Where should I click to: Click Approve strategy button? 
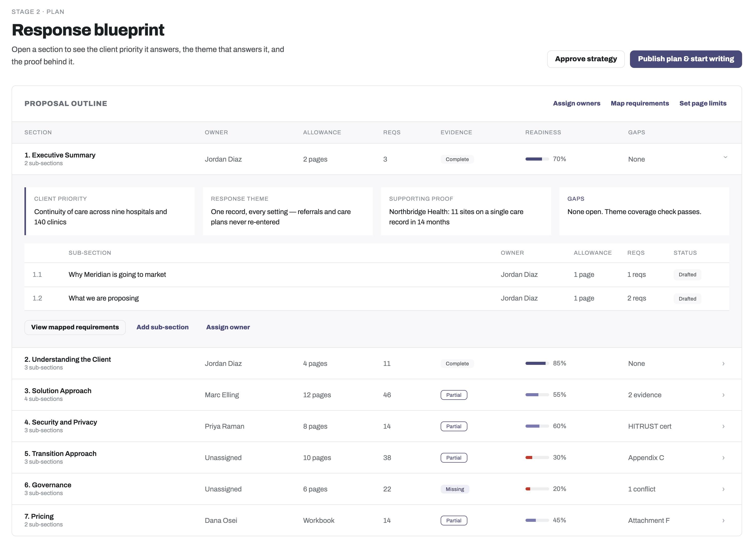pos(586,59)
